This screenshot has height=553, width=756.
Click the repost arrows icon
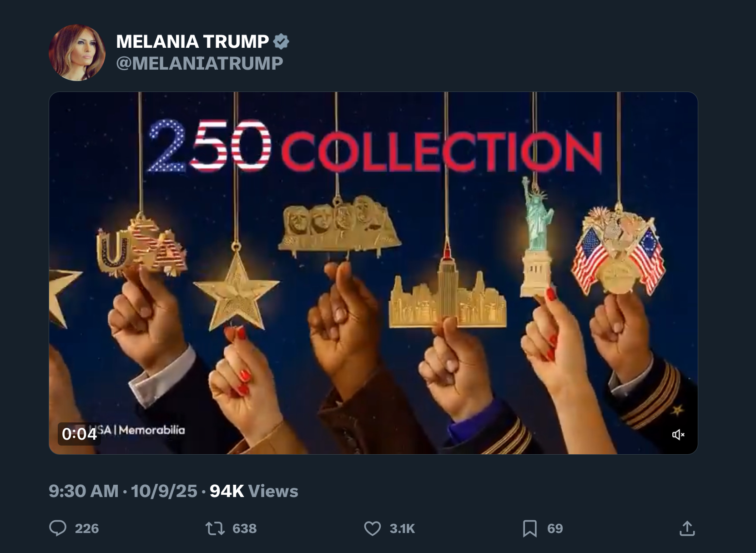[214, 528]
